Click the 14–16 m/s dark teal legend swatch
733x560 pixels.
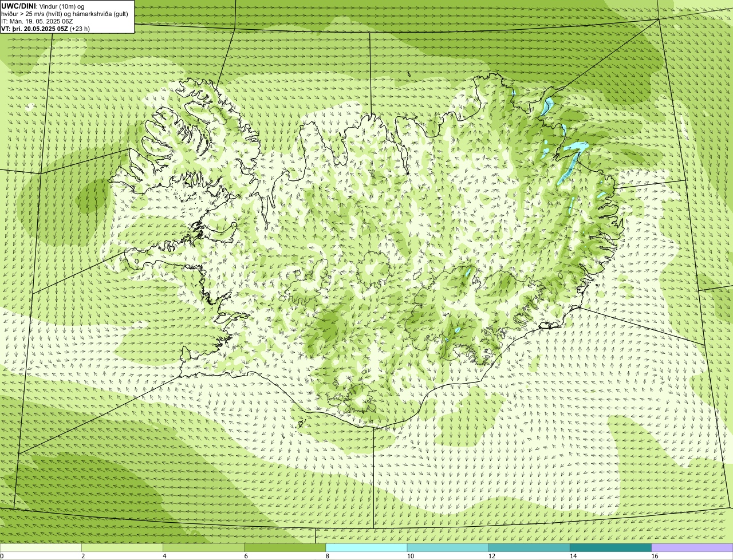(x=611, y=548)
